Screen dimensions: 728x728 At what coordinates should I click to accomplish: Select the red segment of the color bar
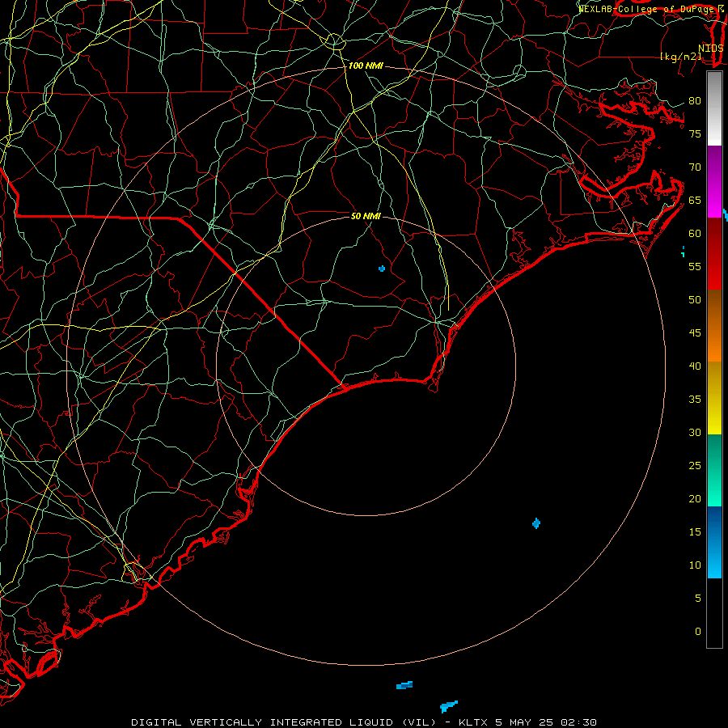click(714, 253)
